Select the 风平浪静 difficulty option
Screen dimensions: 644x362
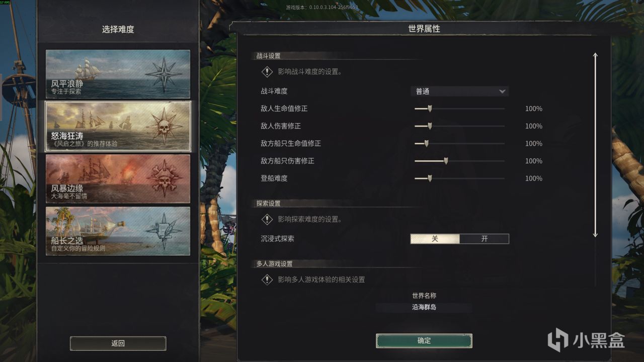(x=118, y=74)
